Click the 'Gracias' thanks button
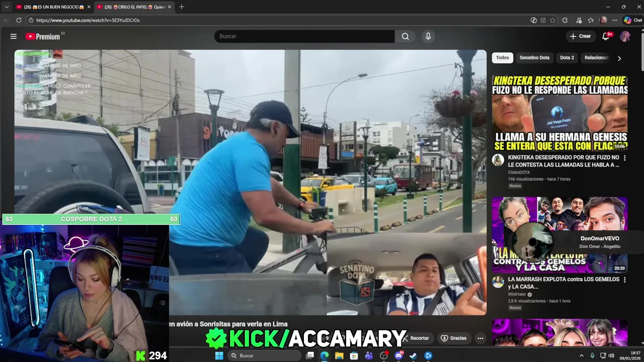644x362 pixels. [454, 338]
